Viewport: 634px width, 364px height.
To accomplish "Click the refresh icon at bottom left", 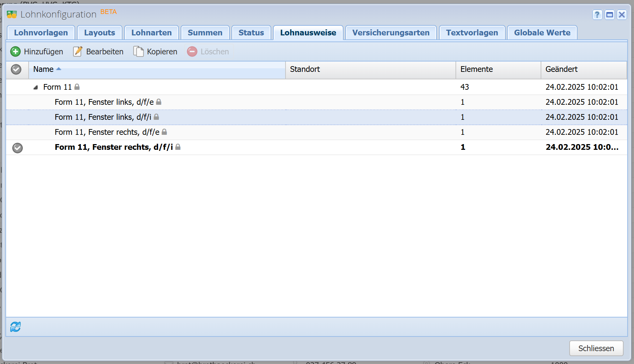I will click(15, 326).
